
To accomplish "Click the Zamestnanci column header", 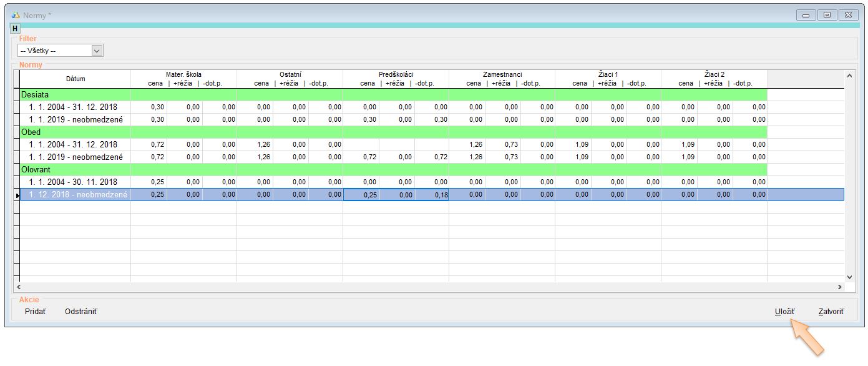I will (502, 74).
